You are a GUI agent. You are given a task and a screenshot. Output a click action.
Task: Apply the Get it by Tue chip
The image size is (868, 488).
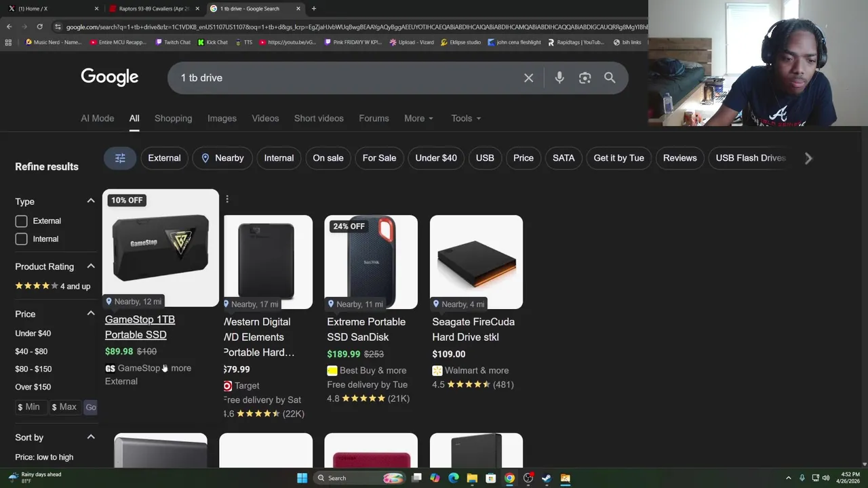click(x=618, y=158)
